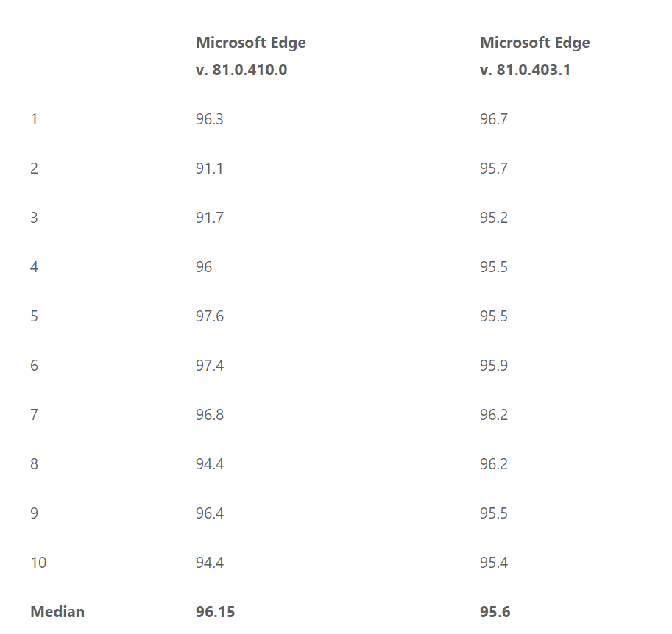Click the row number 10 label
Image resolution: width=672 pixels, height=634 pixels.
(38, 563)
